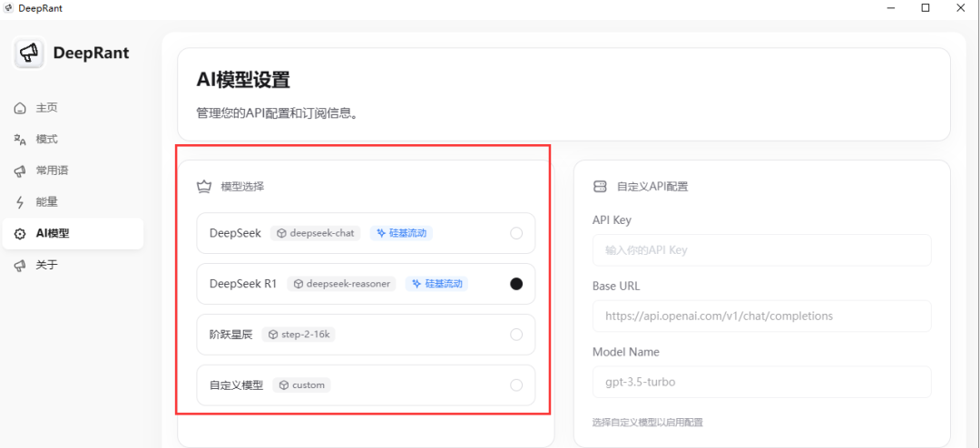980x448 pixels.
Task: Click the cube icon in step-2-16k tag
Action: pyautogui.click(x=272, y=335)
